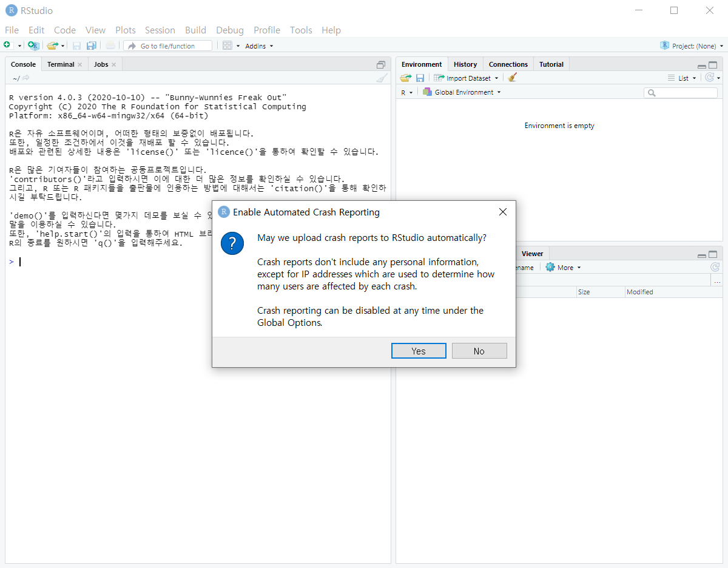Switch to the Connections tab

(508, 64)
